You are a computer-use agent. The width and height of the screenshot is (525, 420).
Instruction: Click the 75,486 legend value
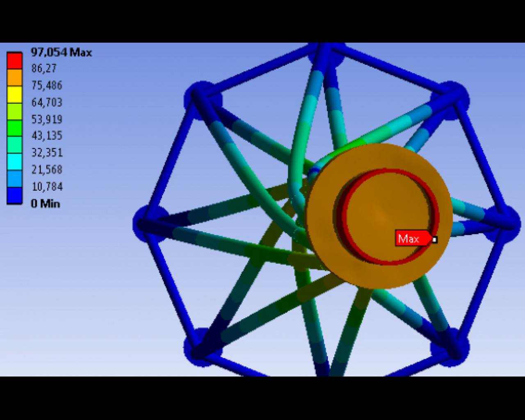[x=47, y=85]
